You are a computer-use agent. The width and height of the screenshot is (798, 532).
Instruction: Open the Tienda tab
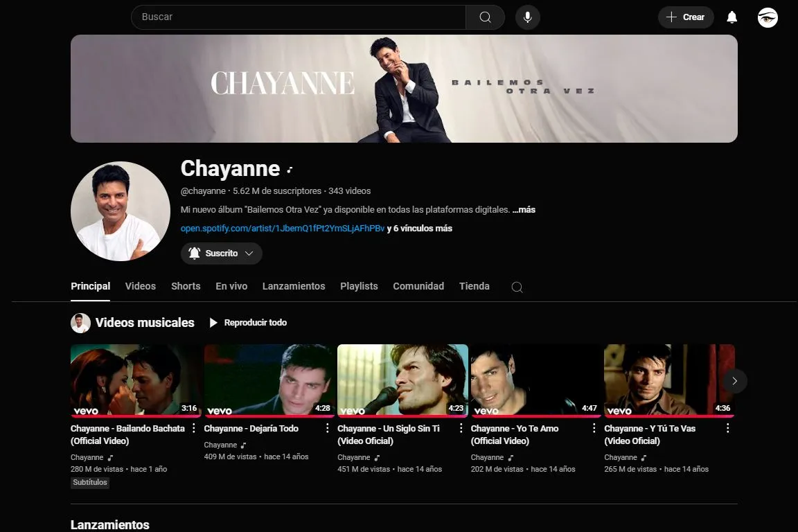tap(475, 286)
